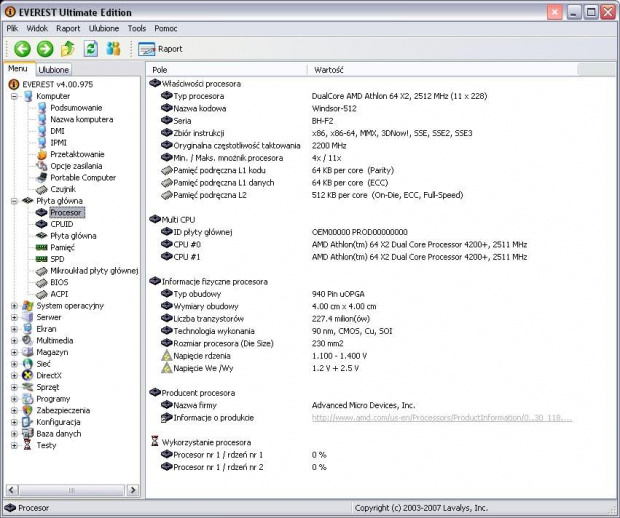Image resolution: width=620 pixels, height=518 pixels.
Task: Click the tree horizontal scrollbar thumb
Action: click(x=72, y=490)
